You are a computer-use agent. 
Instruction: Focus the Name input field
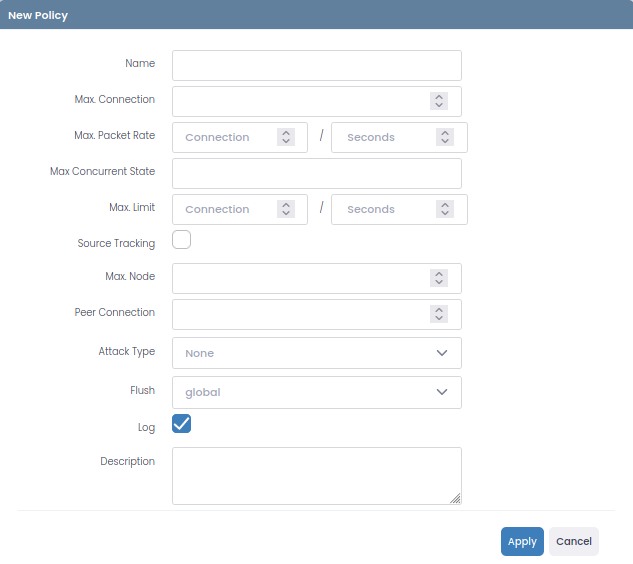(x=317, y=65)
